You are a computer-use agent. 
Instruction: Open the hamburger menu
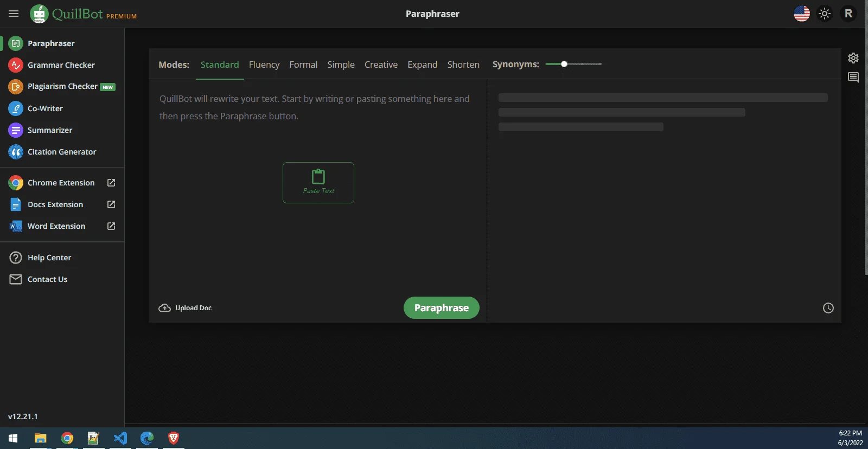pyautogui.click(x=14, y=14)
